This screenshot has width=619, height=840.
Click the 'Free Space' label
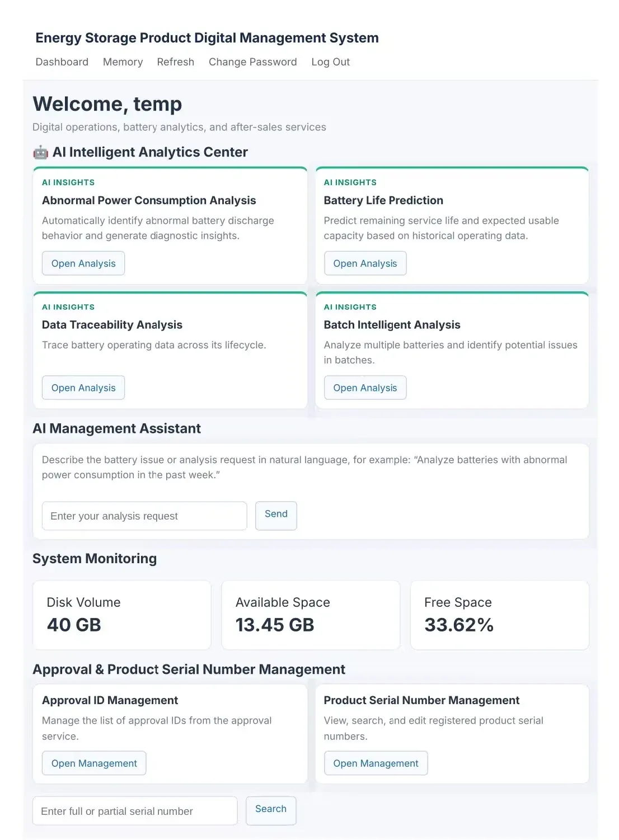(458, 602)
